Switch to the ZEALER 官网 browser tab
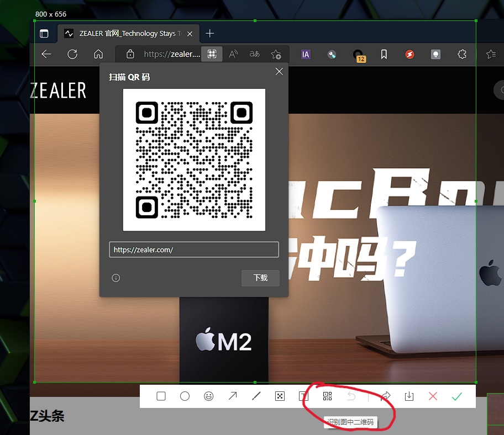This screenshot has width=504, height=435. pyautogui.click(x=129, y=33)
